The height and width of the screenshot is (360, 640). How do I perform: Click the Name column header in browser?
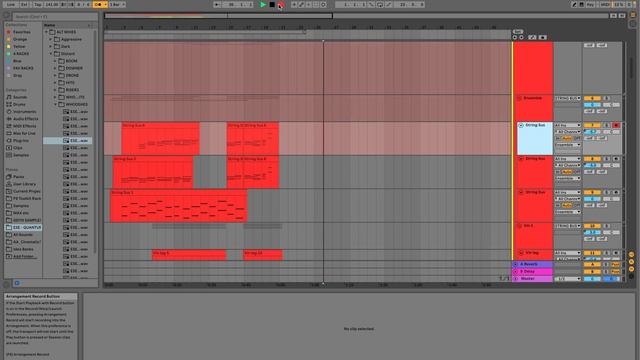coord(49,25)
